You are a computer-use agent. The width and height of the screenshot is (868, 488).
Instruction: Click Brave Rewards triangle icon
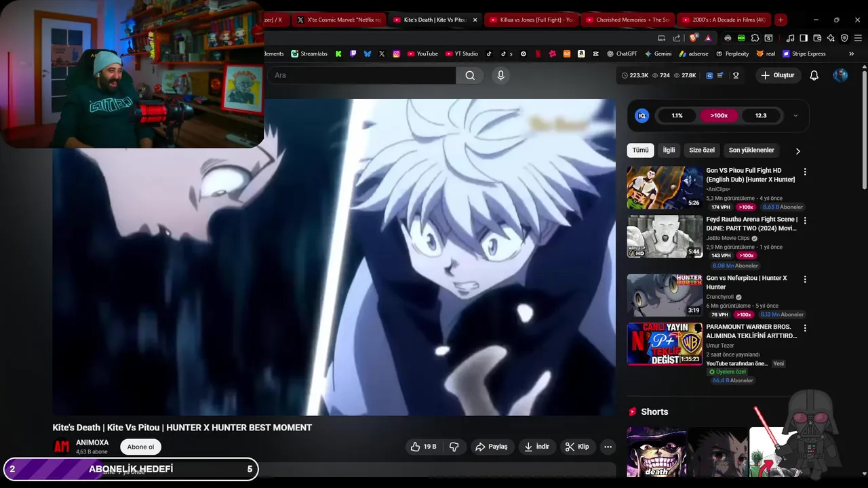(708, 38)
